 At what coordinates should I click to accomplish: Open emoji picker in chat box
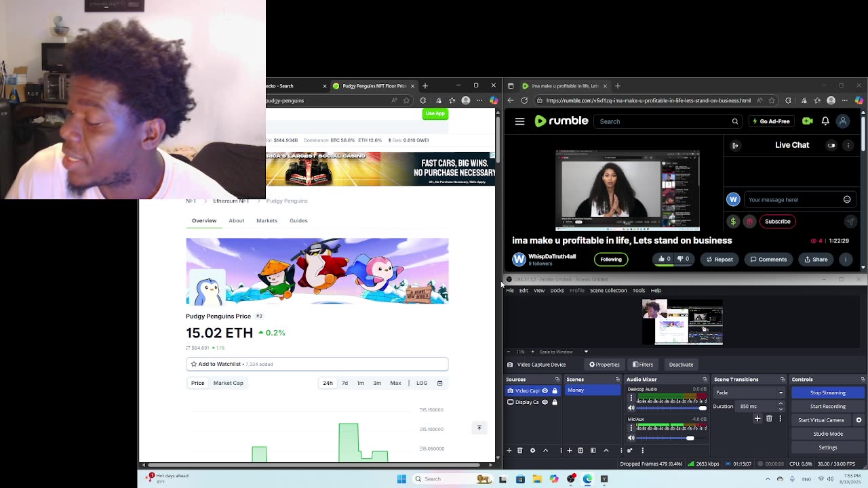847,199
